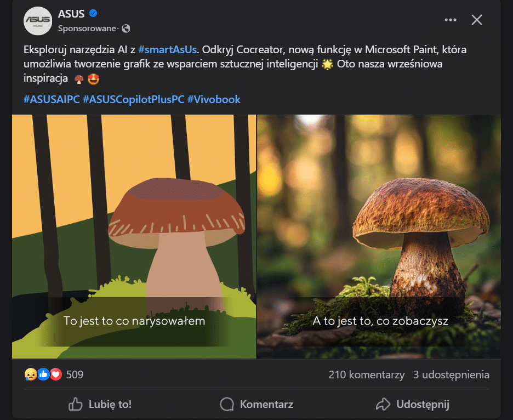
Task: Follow the #ASUSCopilotPlusPC hashtag link
Action: point(133,100)
